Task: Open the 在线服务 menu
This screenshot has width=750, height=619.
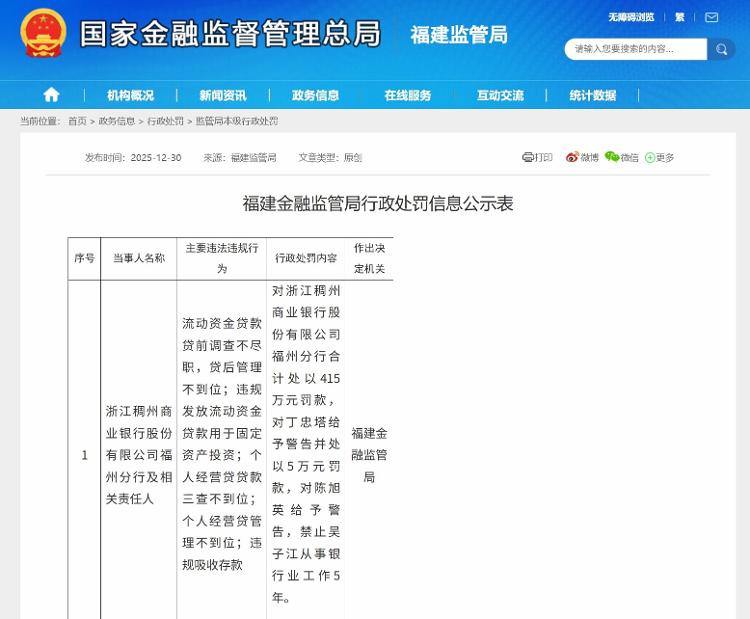Action: (407, 95)
